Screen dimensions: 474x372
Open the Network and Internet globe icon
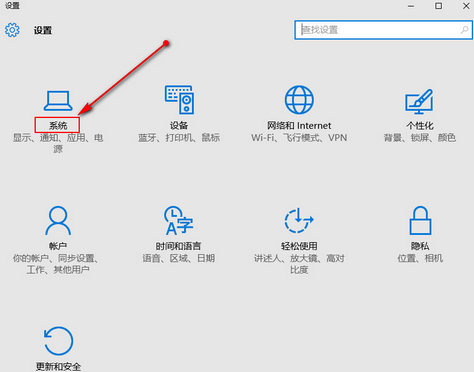[x=299, y=100]
